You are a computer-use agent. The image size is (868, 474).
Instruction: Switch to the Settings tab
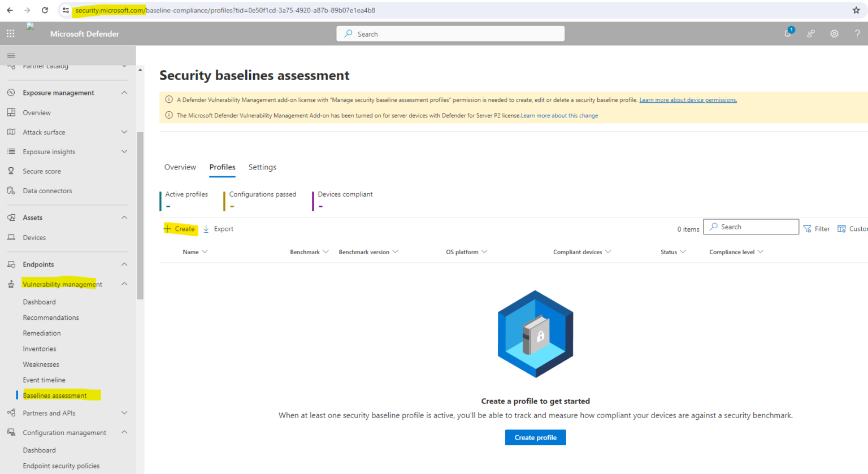pos(262,167)
